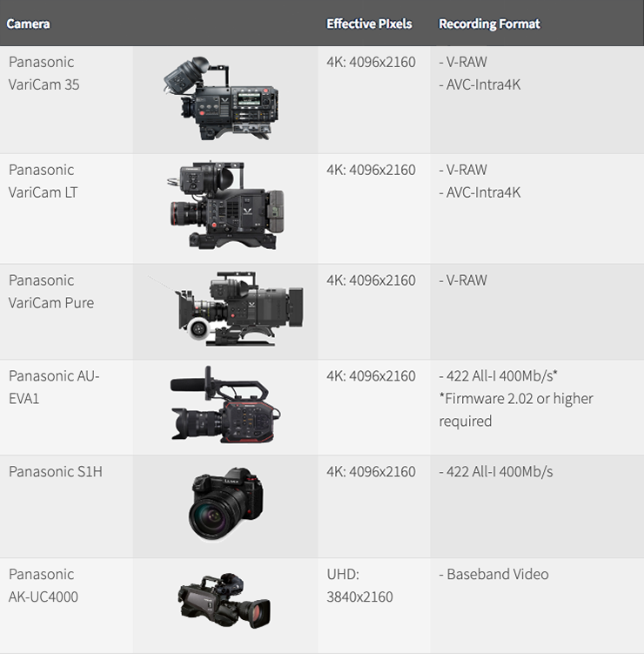The width and height of the screenshot is (644, 654).
Task: Click the Panasonic VariCam Pure camera image
Action: tap(225, 309)
